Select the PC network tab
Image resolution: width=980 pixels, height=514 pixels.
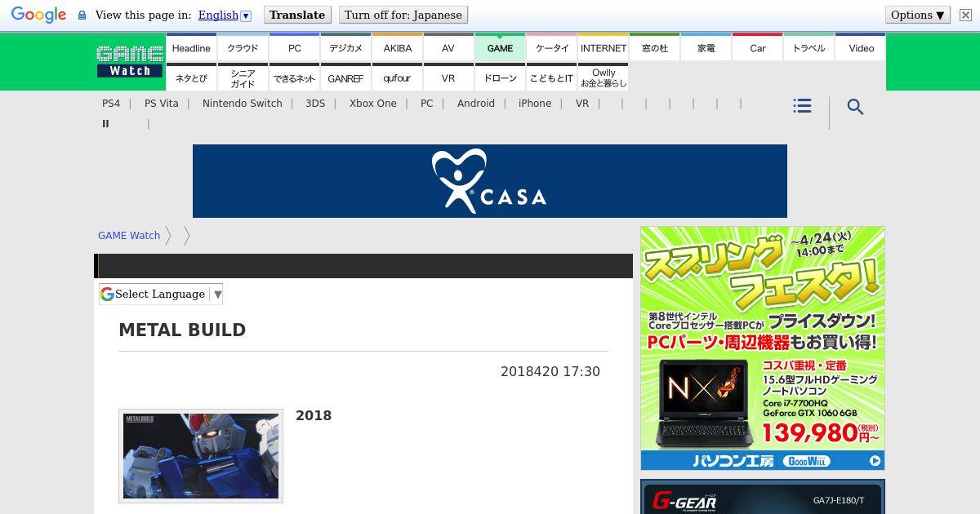coord(294,48)
